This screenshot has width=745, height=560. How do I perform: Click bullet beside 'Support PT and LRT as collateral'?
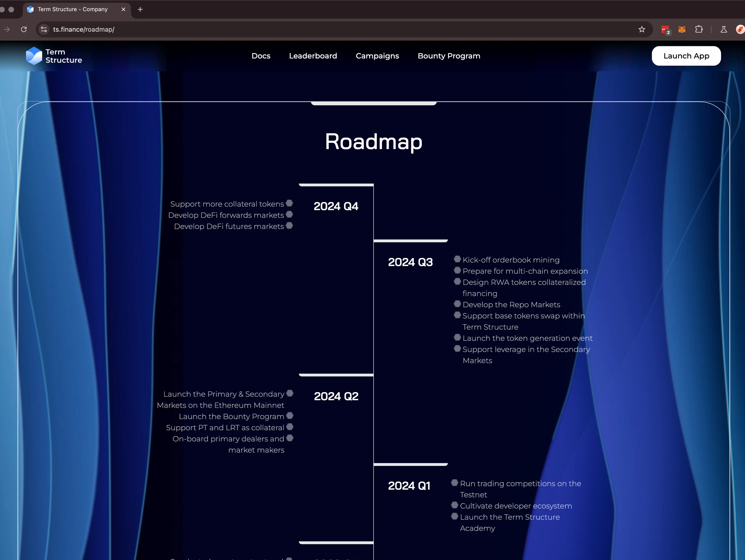(x=290, y=427)
